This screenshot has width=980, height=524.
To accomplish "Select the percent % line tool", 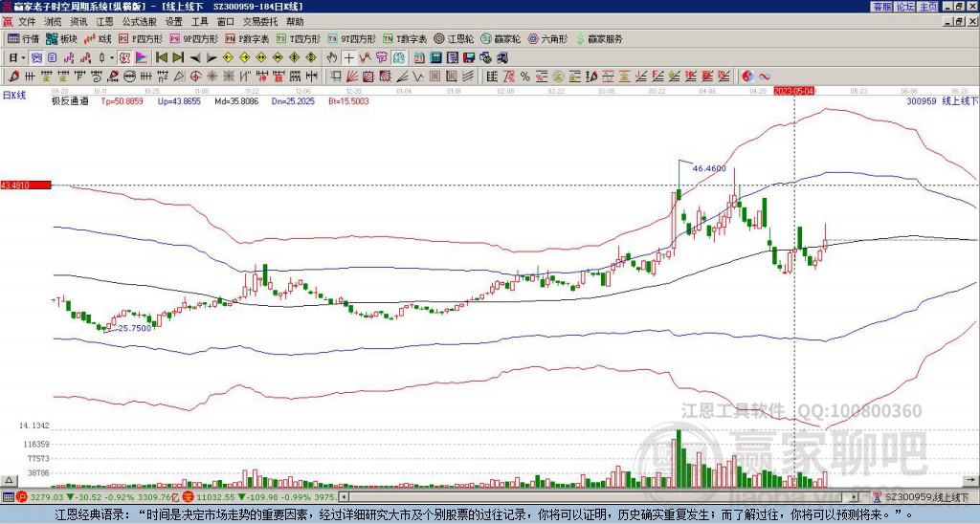I will 525,76.
